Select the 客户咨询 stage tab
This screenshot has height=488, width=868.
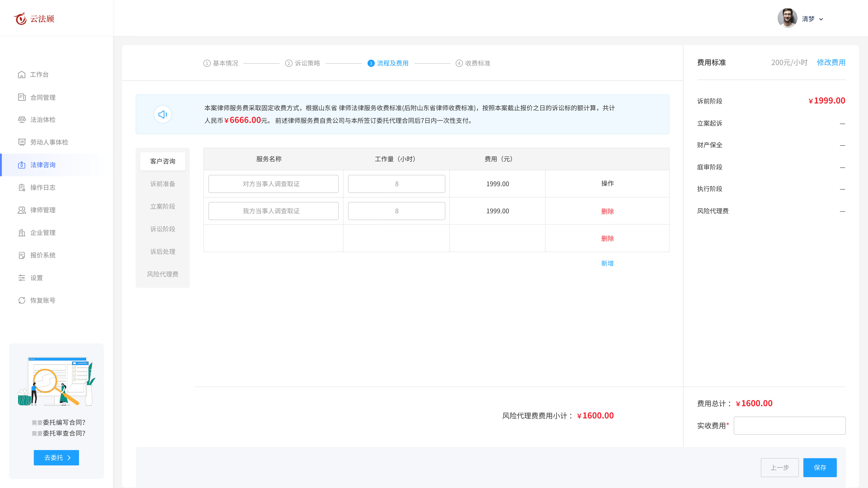[163, 161]
